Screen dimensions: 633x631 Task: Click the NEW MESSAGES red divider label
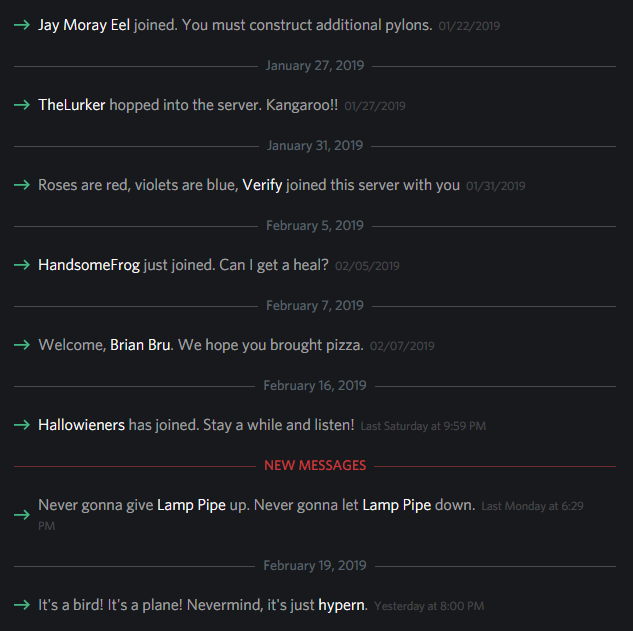click(x=315, y=465)
